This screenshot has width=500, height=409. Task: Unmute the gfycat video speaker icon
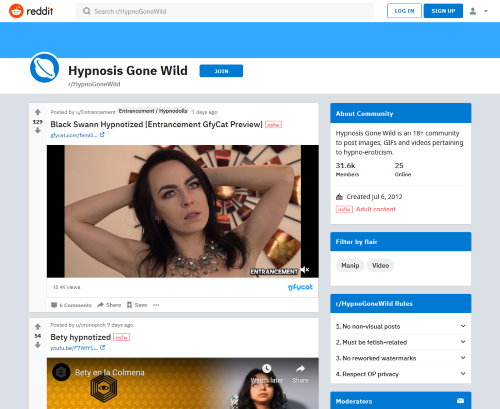pos(305,269)
